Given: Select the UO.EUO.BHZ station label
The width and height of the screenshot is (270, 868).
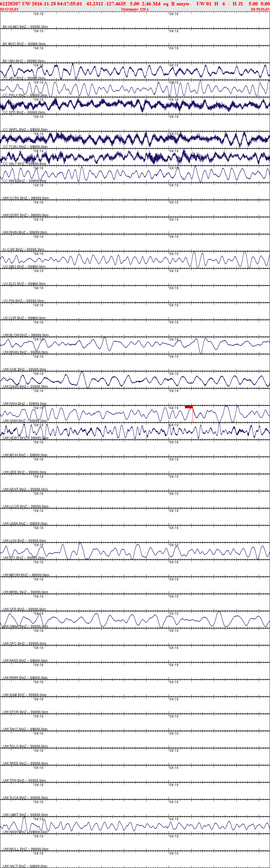Looking at the screenshot, I should tap(24, 284).
